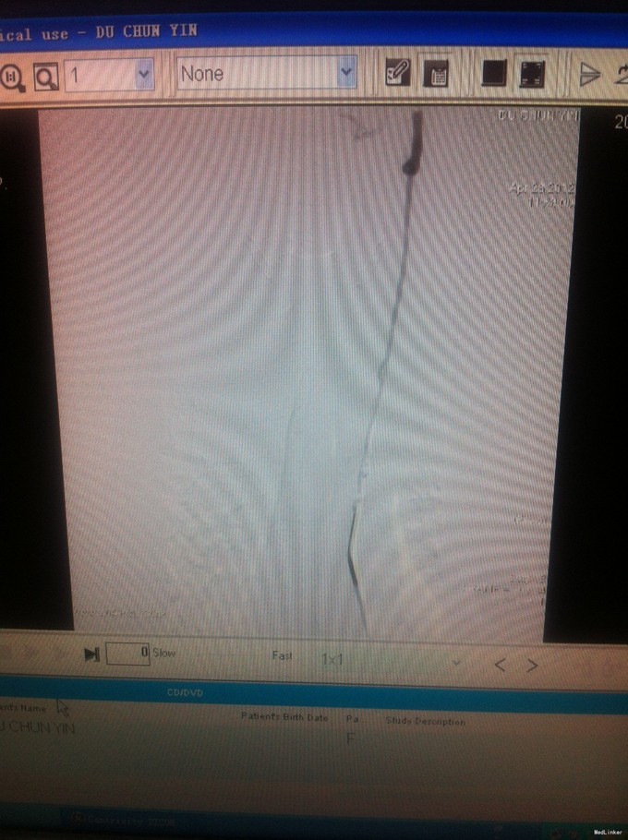Expand the None filter dropdown
Viewport: 628px width, 840px height.
pyautogui.click(x=346, y=71)
